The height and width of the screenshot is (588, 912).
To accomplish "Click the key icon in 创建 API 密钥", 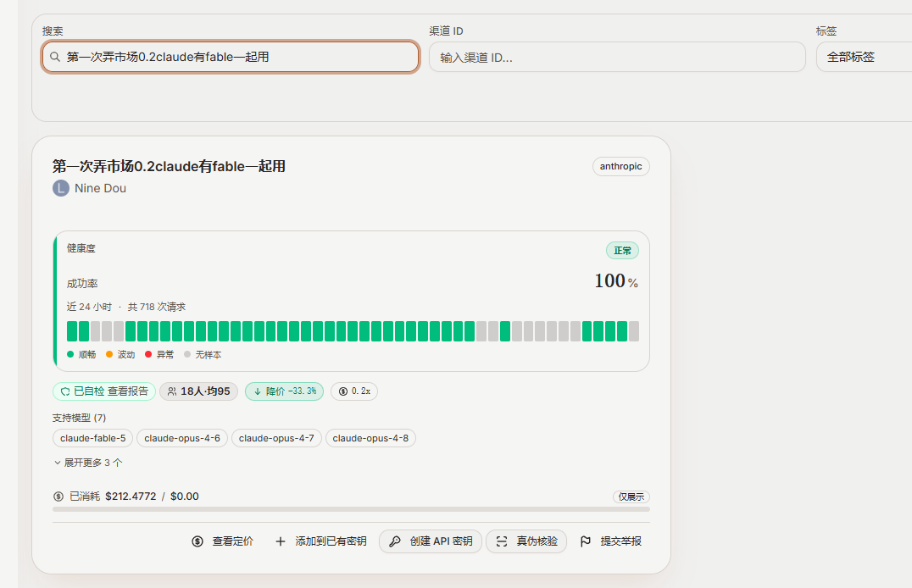I will pos(395,541).
